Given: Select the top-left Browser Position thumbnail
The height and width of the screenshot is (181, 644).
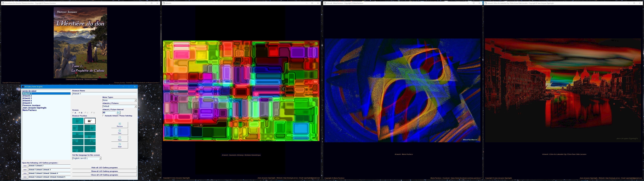Looking at the screenshot, I should click(78, 121).
